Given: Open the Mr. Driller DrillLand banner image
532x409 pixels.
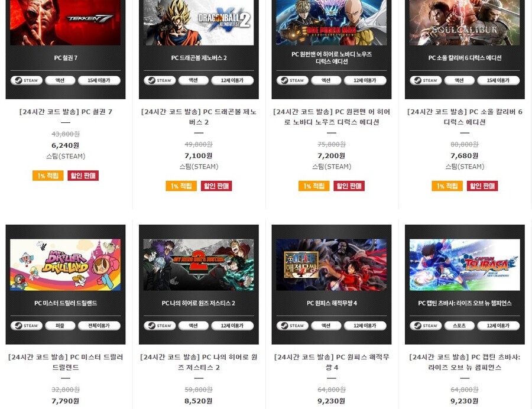Looking at the screenshot, I should tap(66, 265).
